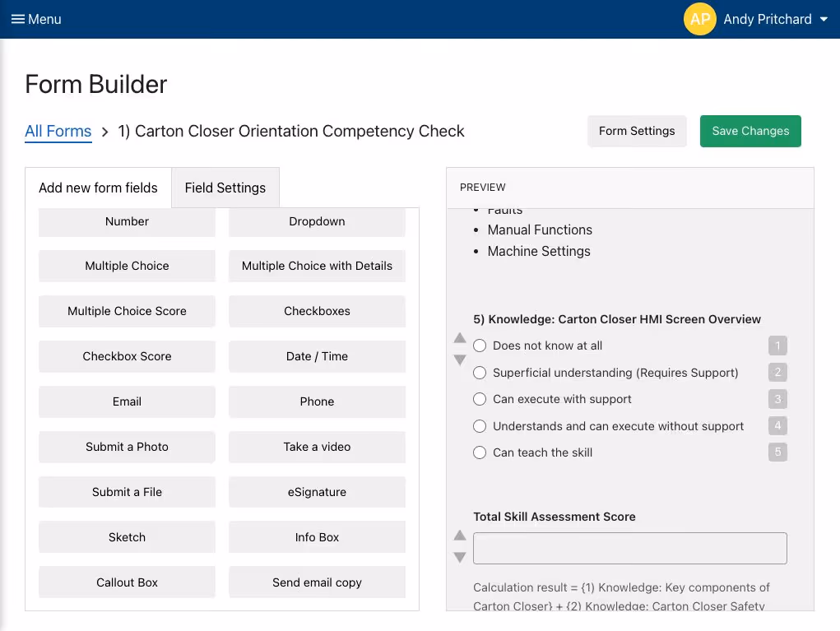Move Total Skill Assessment Score field down
This screenshot has width=840, height=631.
pyautogui.click(x=460, y=558)
